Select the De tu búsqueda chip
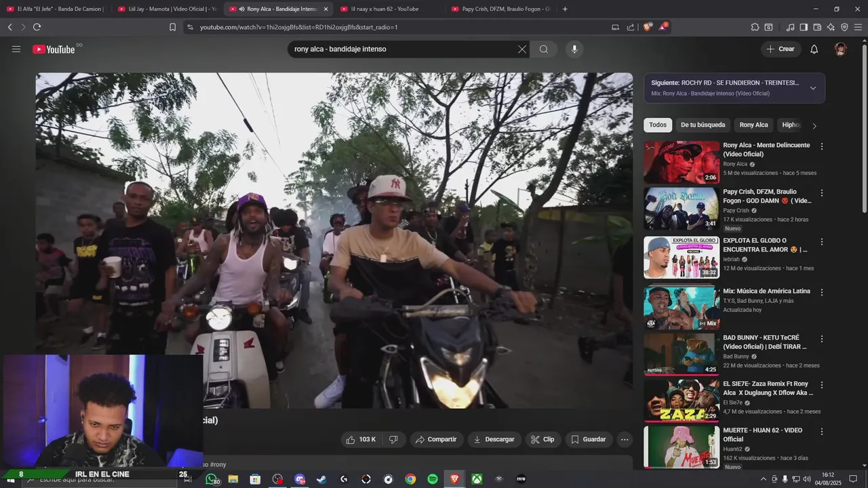The width and height of the screenshot is (868, 488). [703, 125]
